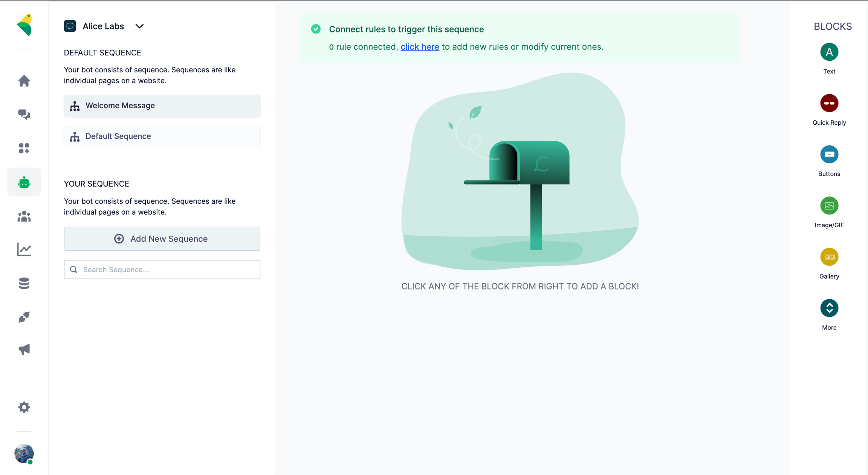Open the analytics line chart icon
This screenshot has height=475, width=868.
pos(24,250)
